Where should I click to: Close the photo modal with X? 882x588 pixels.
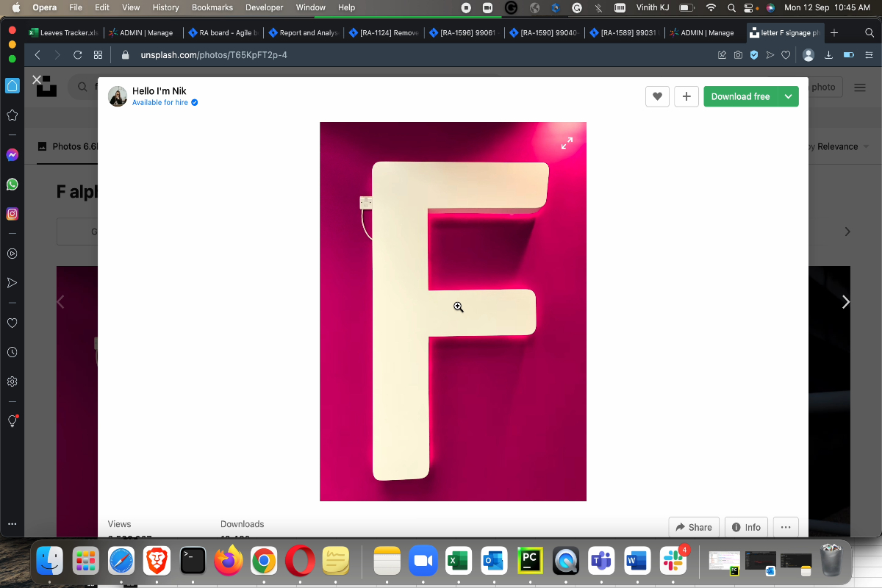pyautogui.click(x=37, y=79)
